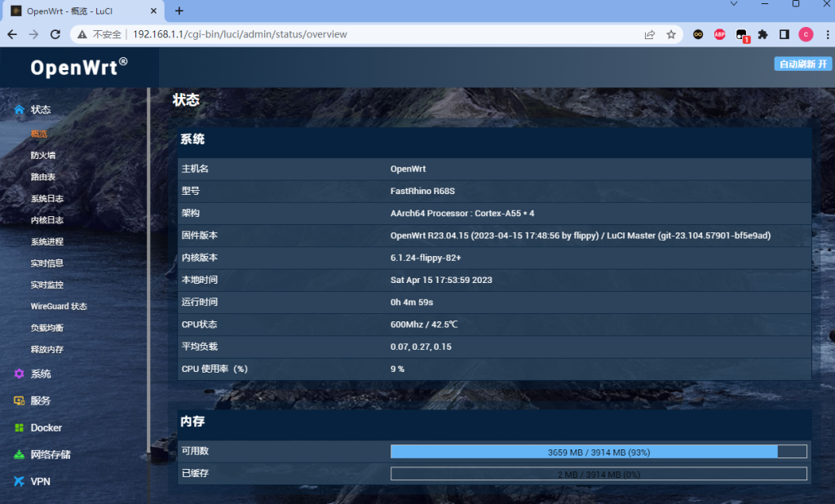Select the 概览 overview menu item
This screenshot has height=504, width=835.
pos(39,134)
